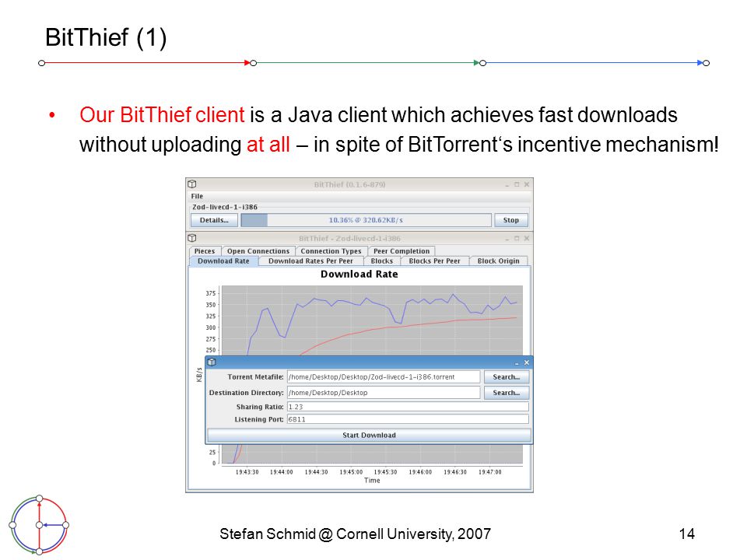This screenshot has height=560, width=747.
Task: Click the cube icon in BitThief main title bar
Action: [x=192, y=184]
